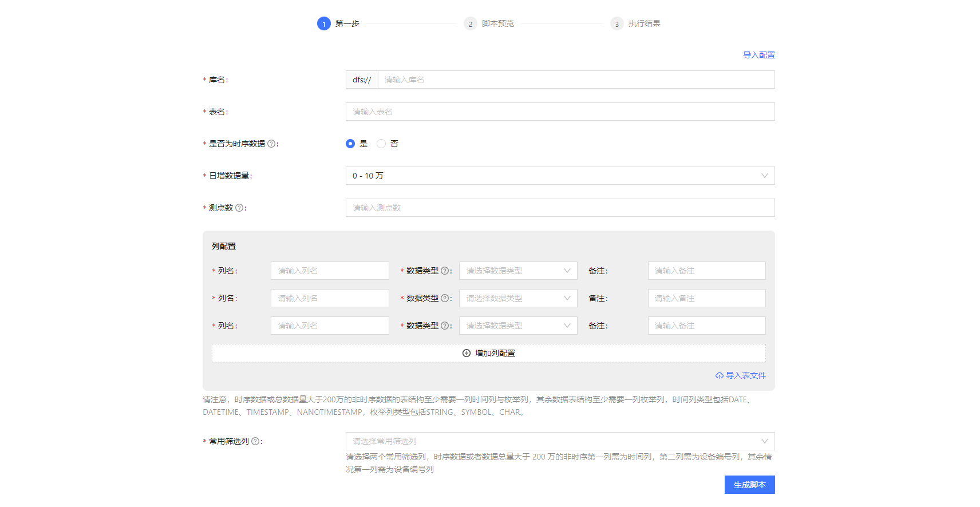Open 日增数据量 dropdown showing 0 - 10 万

(x=560, y=176)
